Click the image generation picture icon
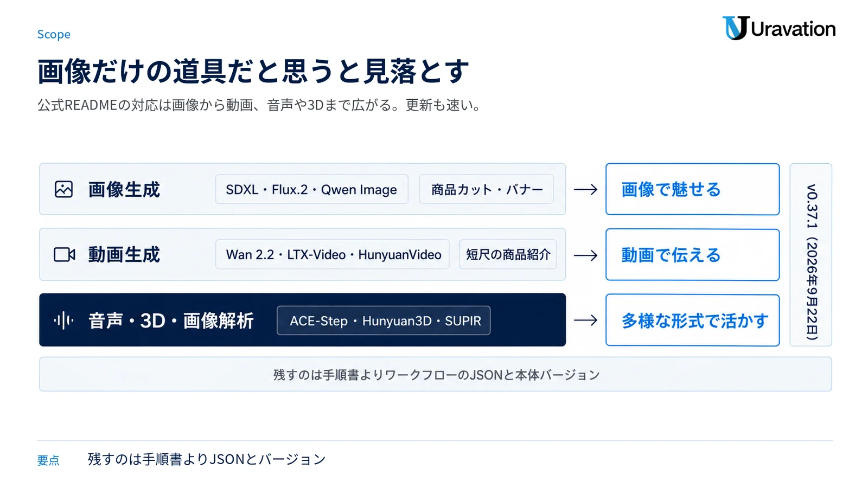The image size is (868, 488). 63,189
